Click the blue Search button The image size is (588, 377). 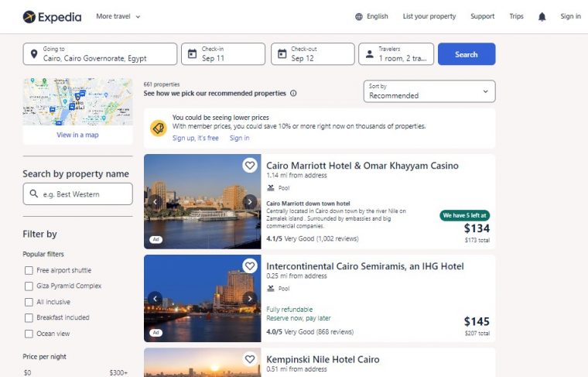point(467,54)
